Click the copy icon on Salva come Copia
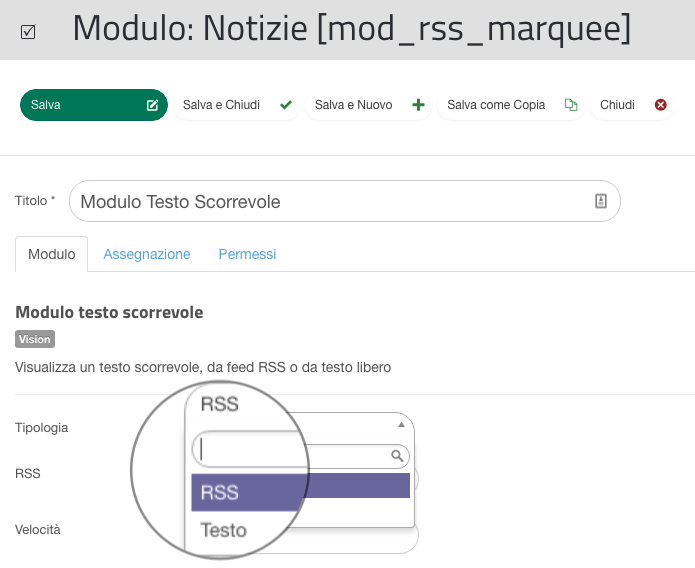The height and width of the screenshot is (568, 695). (571, 105)
